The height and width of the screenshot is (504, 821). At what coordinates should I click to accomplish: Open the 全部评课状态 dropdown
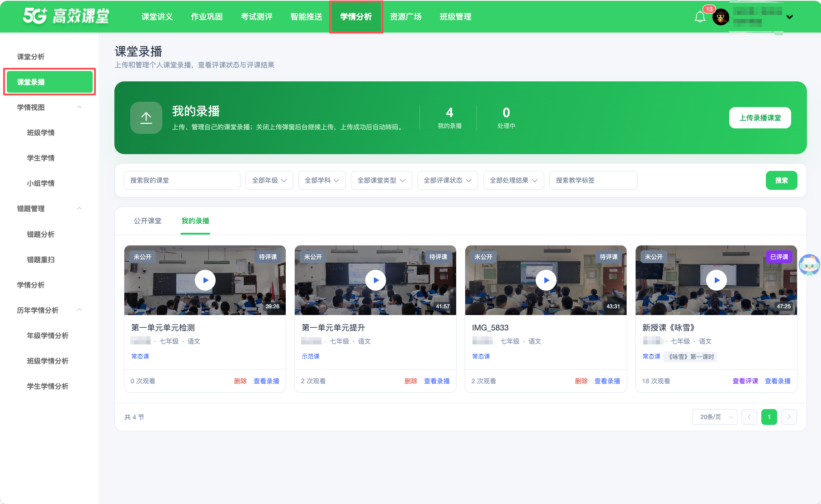447,180
